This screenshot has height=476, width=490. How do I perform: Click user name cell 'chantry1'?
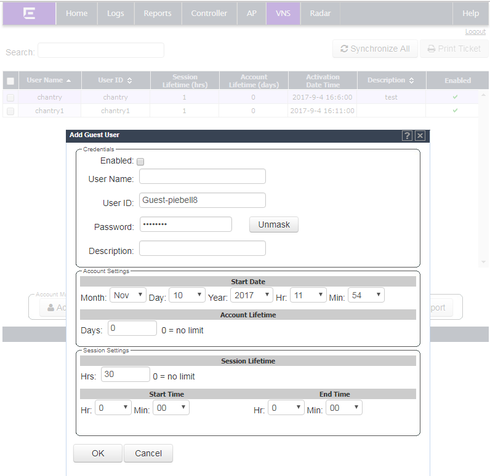coord(49,111)
